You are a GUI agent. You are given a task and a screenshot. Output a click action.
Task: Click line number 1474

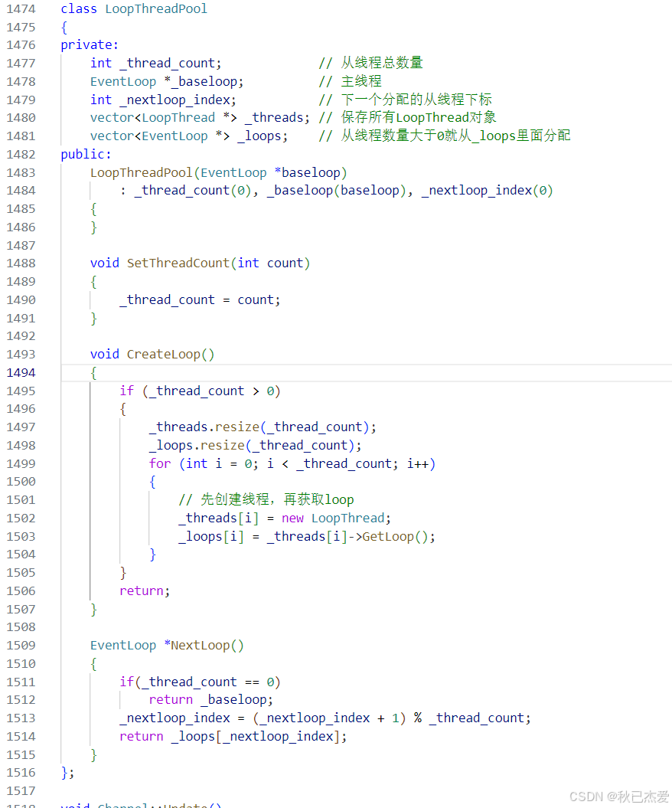click(21, 8)
